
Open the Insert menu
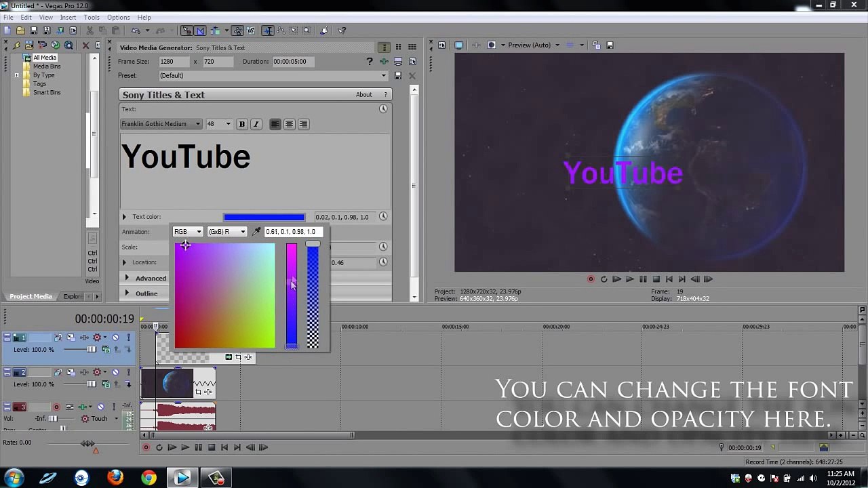[x=68, y=18]
